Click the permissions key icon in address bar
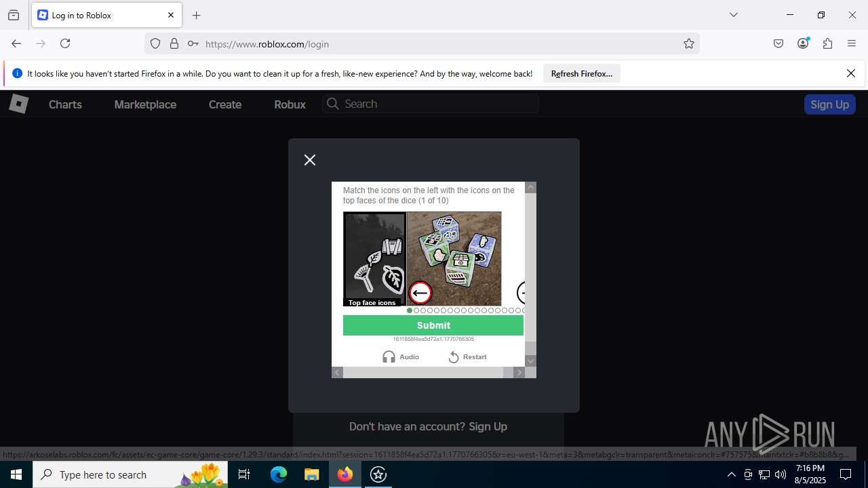The width and height of the screenshot is (868, 488). [193, 43]
